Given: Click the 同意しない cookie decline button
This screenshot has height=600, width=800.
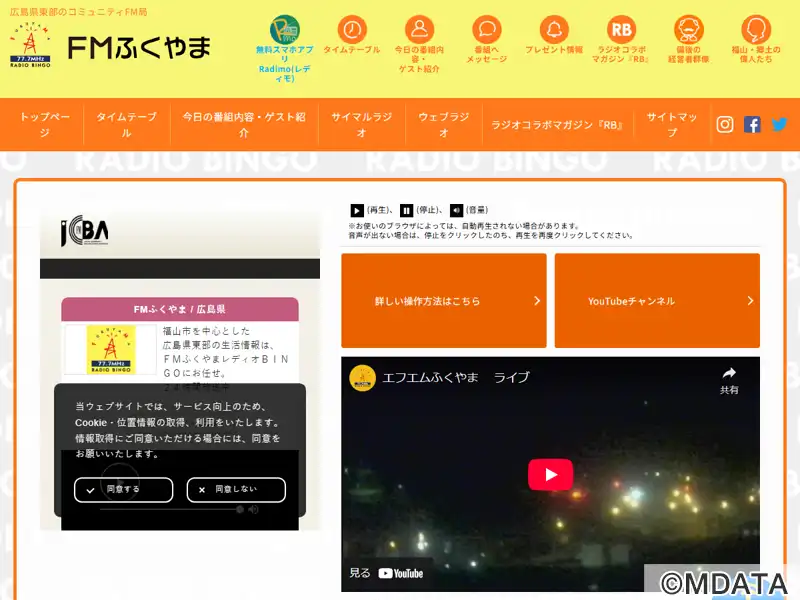Looking at the screenshot, I should pyautogui.click(x=236, y=490).
